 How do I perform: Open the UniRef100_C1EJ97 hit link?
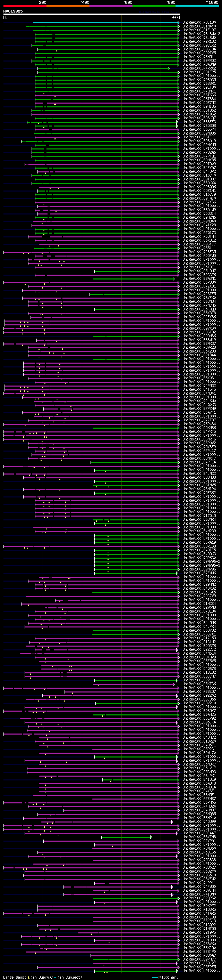199,30
